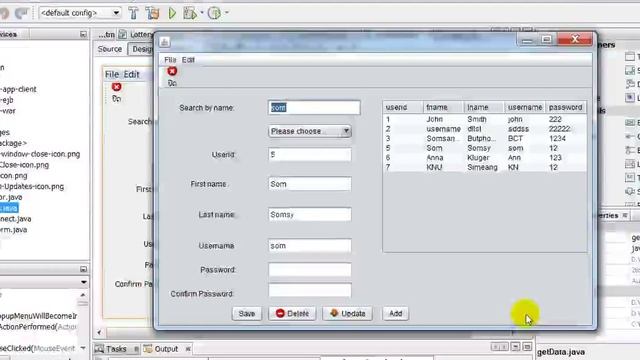Click Navigator list scroll-up arrow
Screen dimensions: 640x360
[x=83, y=295]
